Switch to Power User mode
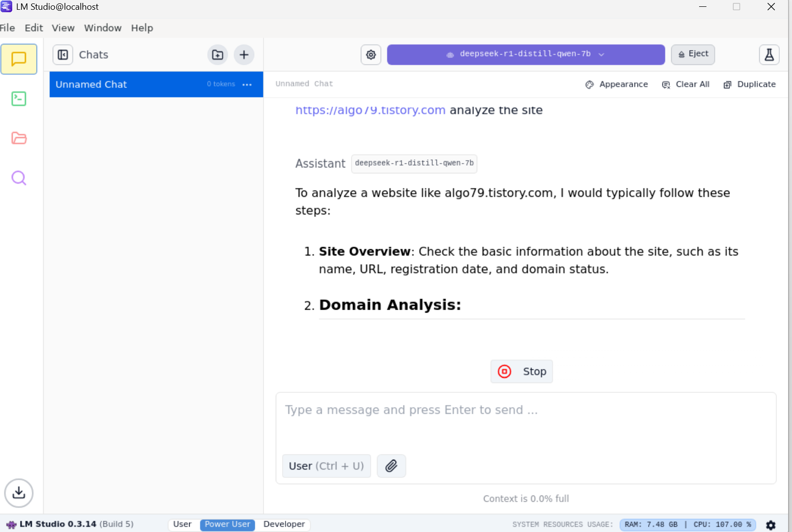 [x=227, y=524]
